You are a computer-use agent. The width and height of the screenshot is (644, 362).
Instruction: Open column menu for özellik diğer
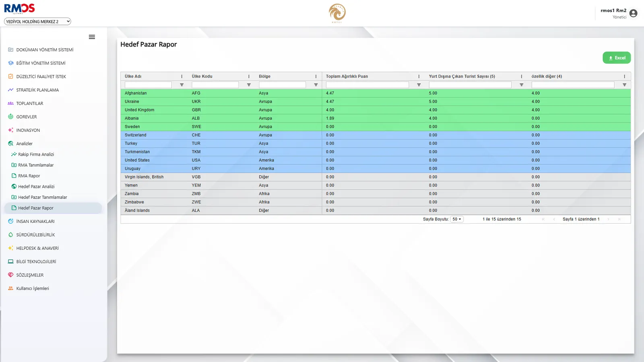625,76
